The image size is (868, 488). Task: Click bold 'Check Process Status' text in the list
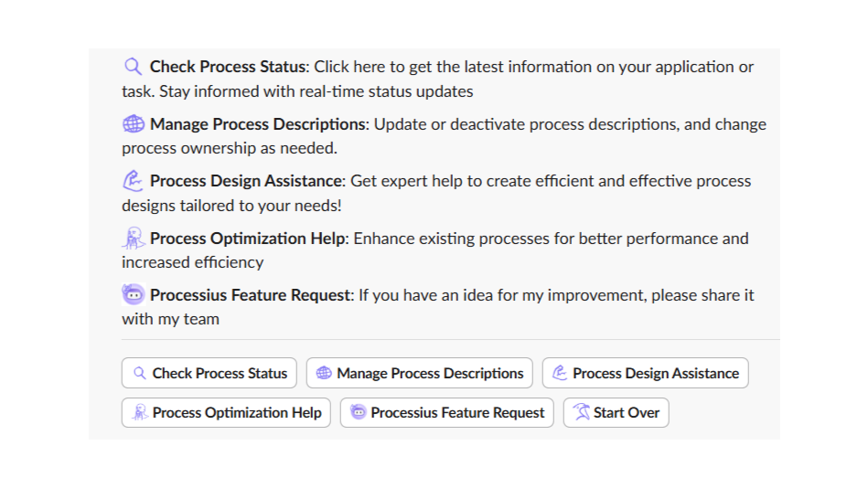[x=227, y=67]
